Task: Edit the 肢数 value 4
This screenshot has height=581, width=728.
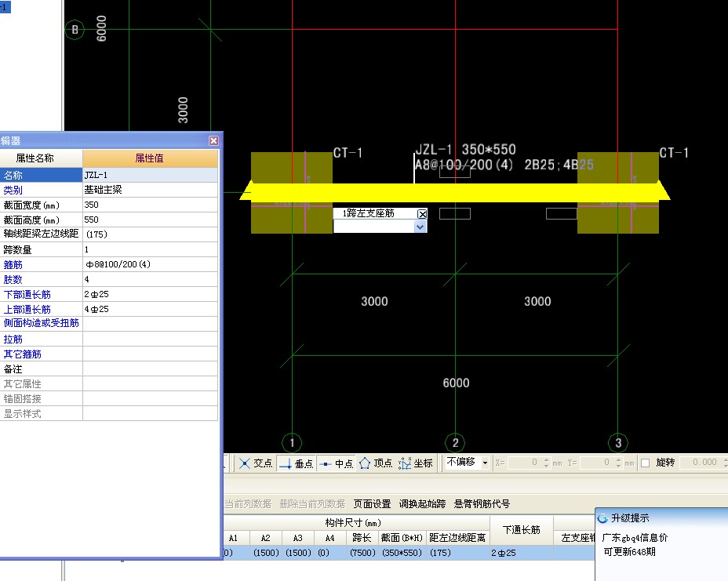Action: coord(150,279)
